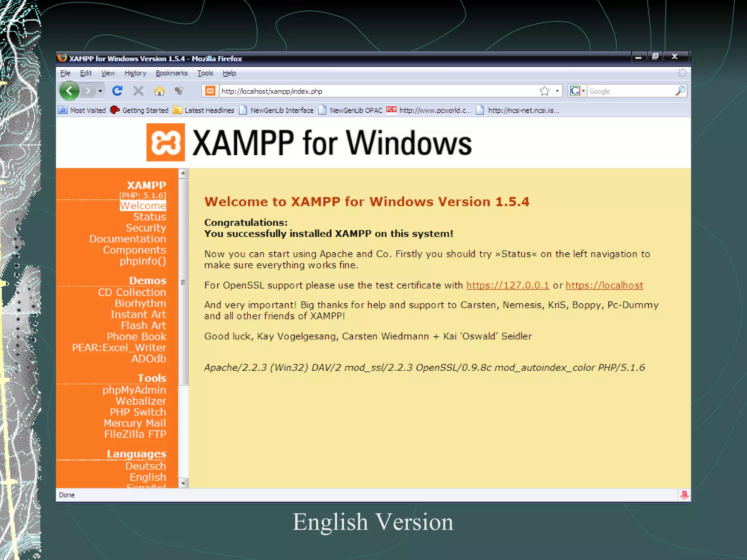Bookmark page with the star icon
The width and height of the screenshot is (747, 560).
point(545,91)
